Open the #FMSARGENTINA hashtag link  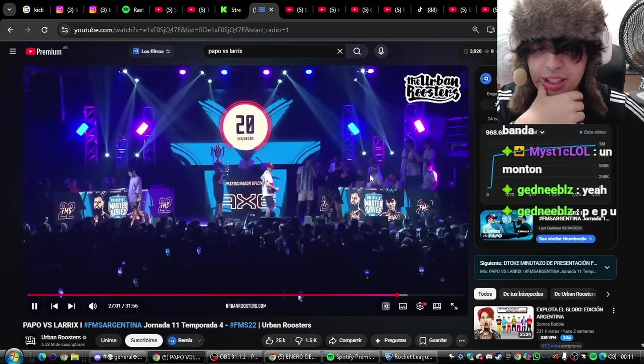[113, 325]
